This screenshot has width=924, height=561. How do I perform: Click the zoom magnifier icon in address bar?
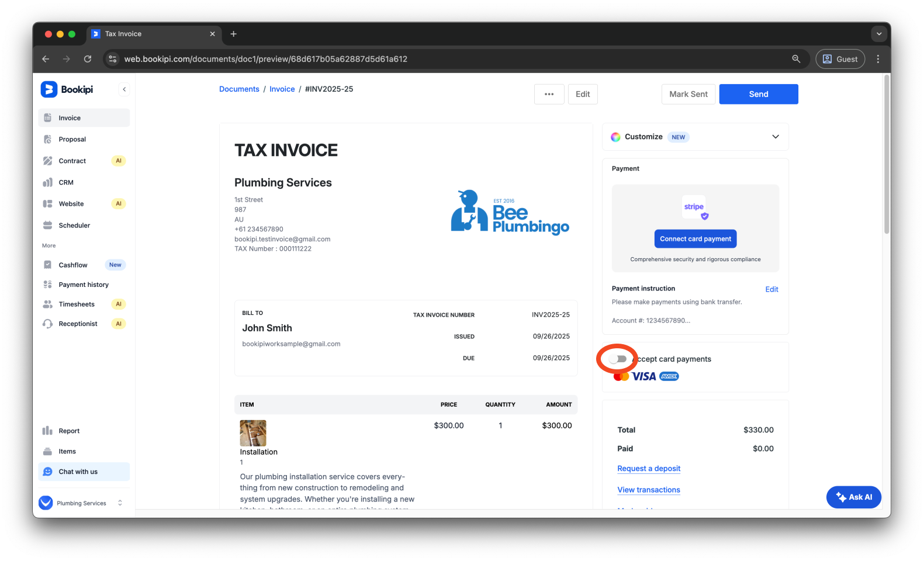point(796,59)
